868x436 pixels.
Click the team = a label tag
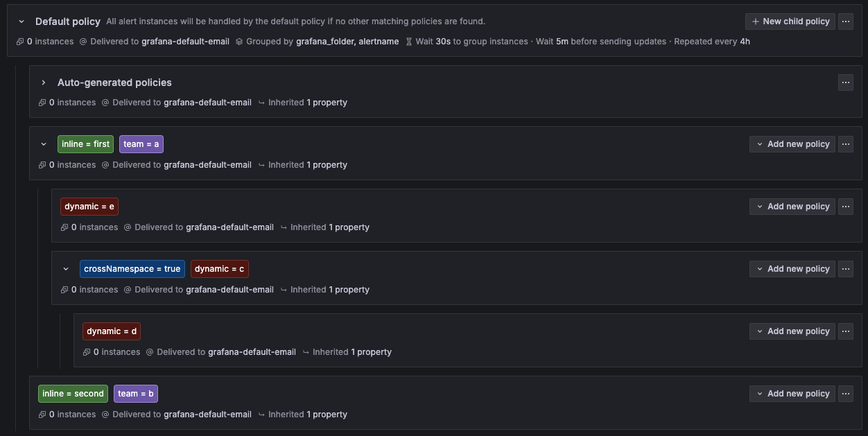[141, 144]
